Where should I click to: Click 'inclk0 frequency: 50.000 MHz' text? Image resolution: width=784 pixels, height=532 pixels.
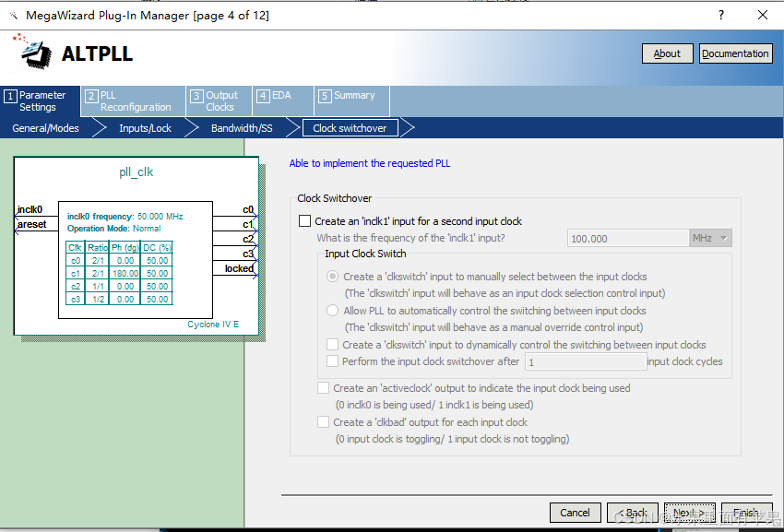pos(125,217)
